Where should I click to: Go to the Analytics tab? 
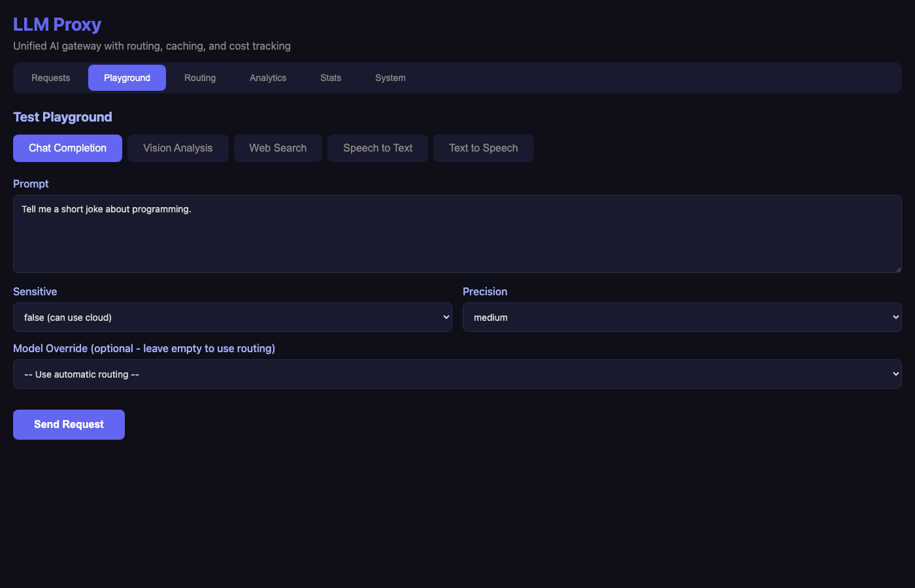[268, 78]
